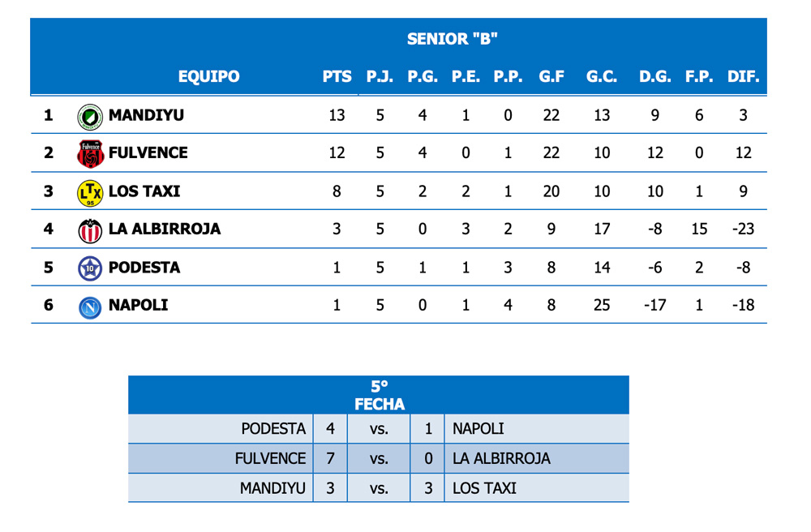Select the FULVENCE name in standings
The width and height of the screenshot is (811, 532).
click(148, 152)
